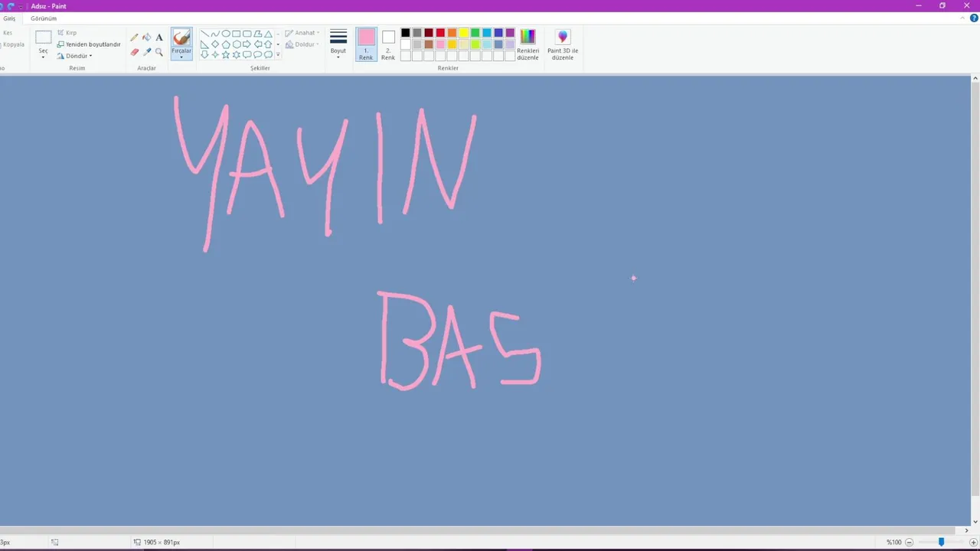Choose the Four-point star shape
The image size is (980, 551).
click(x=215, y=54)
